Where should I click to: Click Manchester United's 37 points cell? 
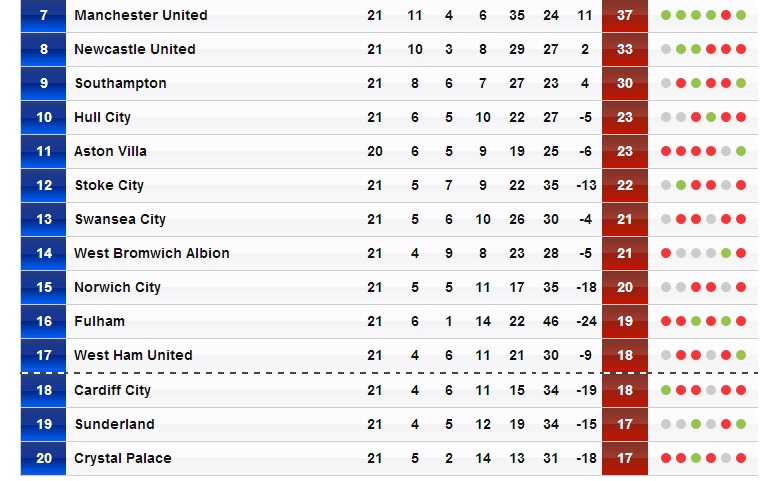625,15
